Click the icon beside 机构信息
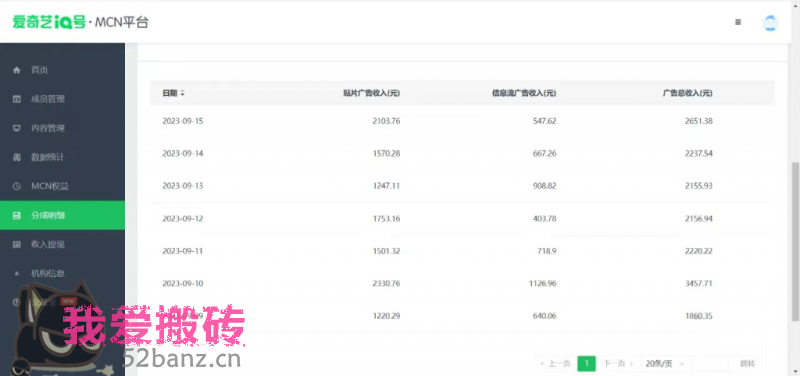The height and width of the screenshot is (376, 800). 17,273
